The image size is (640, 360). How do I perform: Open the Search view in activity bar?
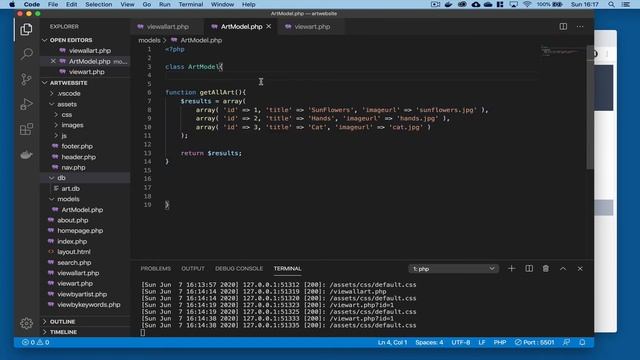tap(26, 54)
